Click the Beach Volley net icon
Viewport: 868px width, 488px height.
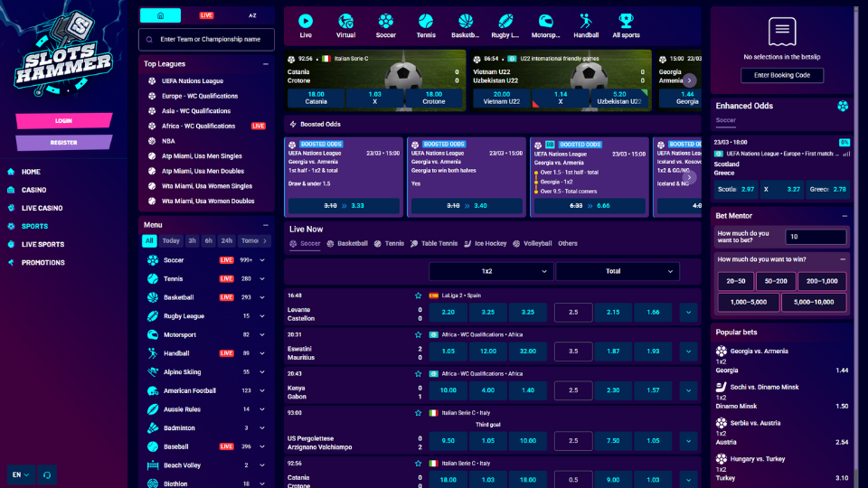pos(153,465)
